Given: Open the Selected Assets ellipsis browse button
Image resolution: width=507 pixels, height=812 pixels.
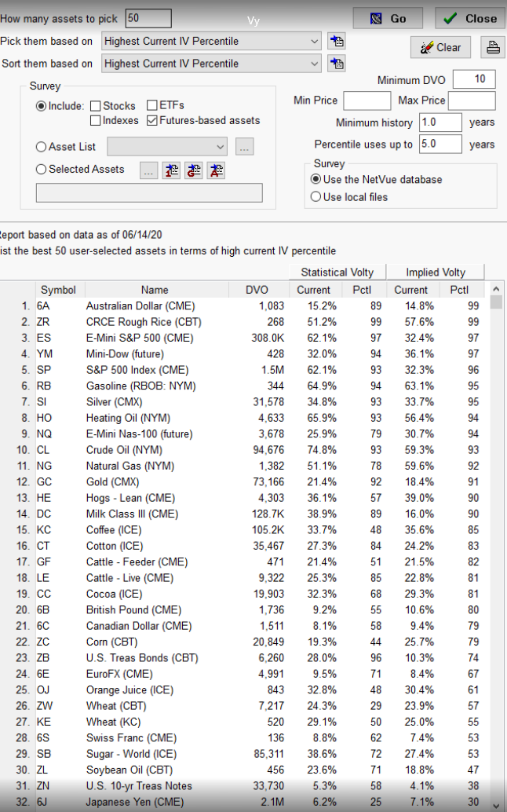Looking at the screenshot, I should pos(148,170).
